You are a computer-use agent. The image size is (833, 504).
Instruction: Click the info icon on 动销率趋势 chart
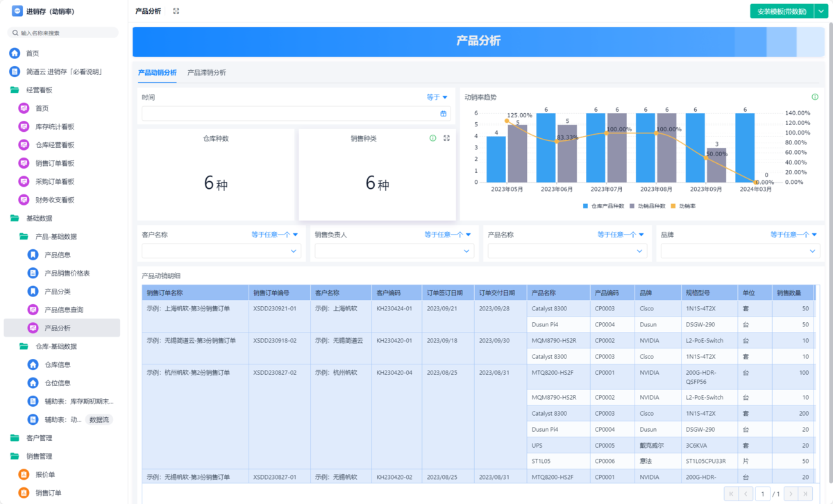click(815, 97)
